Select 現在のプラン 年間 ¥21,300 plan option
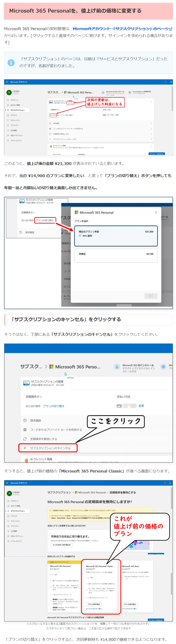Image resolution: width=176 pixels, height=644 pixels. 116,236
